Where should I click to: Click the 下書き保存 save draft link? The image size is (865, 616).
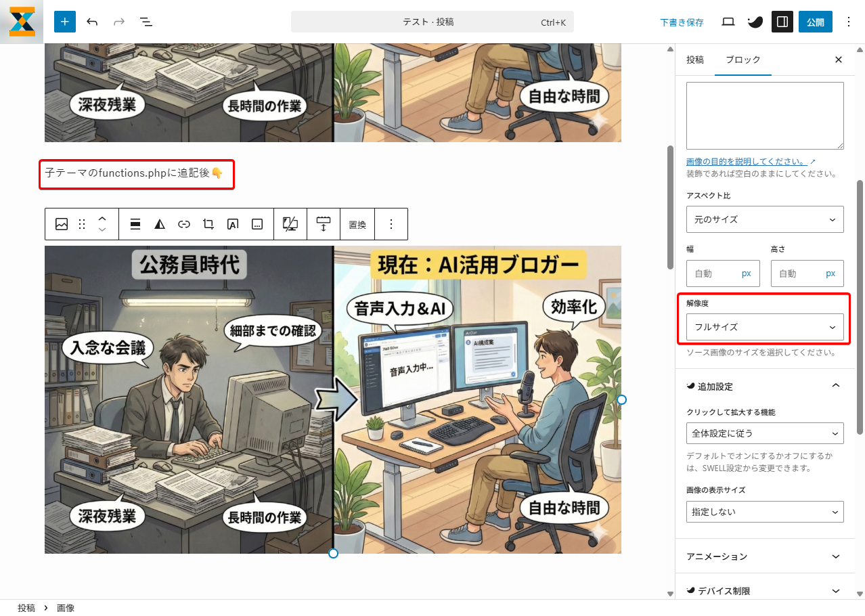(682, 22)
